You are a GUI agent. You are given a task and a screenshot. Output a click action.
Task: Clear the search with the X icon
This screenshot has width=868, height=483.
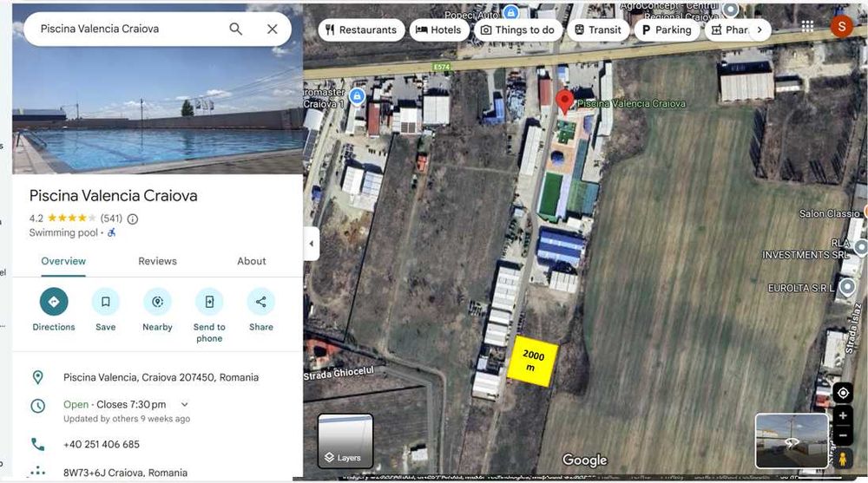click(x=272, y=29)
